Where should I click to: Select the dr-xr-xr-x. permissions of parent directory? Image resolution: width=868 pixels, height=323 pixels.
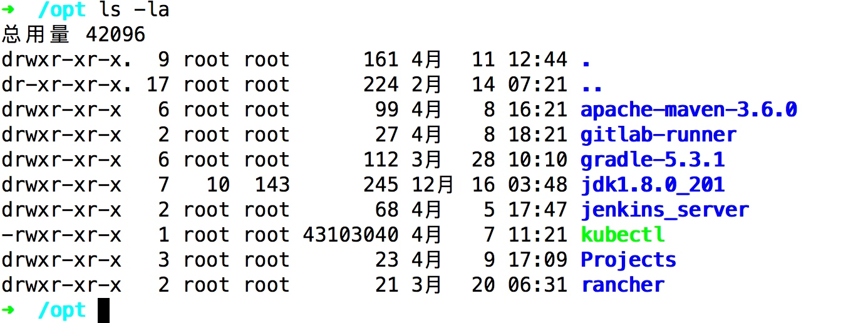(67, 85)
